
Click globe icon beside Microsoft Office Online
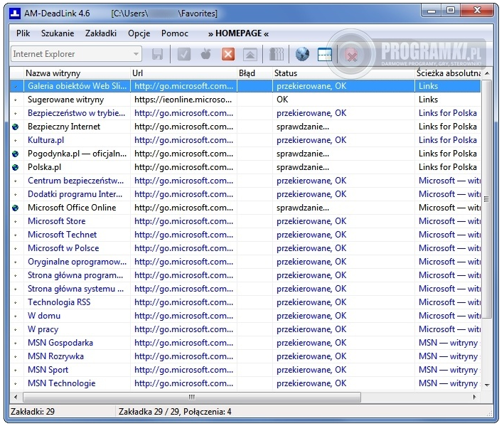pyautogui.click(x=15, y=208)
